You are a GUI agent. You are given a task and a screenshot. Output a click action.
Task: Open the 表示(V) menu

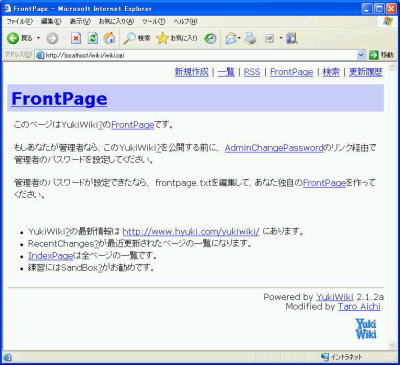(x=80, y=22)
